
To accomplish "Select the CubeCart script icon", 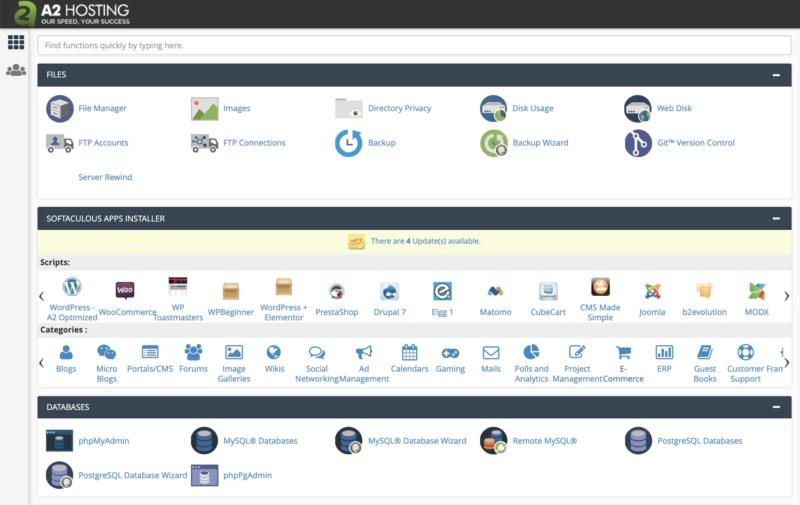I will pos(548,291).
